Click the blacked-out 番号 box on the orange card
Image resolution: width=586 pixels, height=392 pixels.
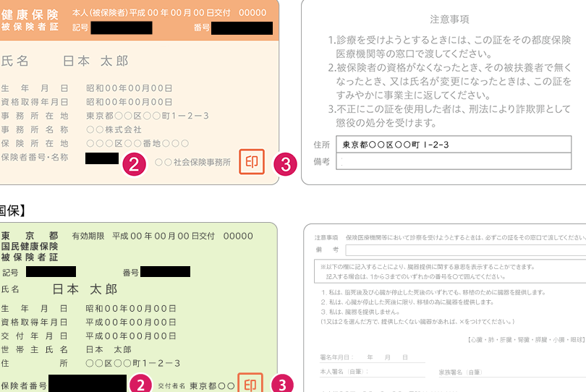coord(242,28)
